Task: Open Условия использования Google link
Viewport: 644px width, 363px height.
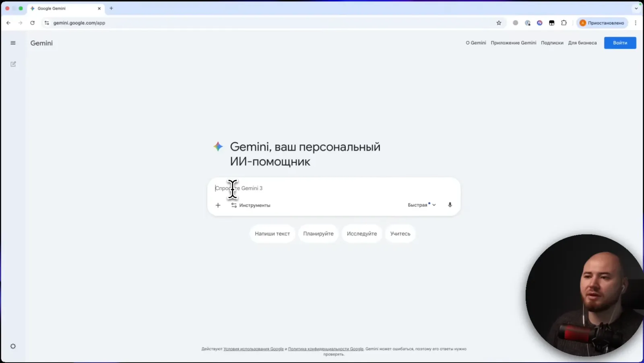Action: pyautogui.click(x=254, y=349)
